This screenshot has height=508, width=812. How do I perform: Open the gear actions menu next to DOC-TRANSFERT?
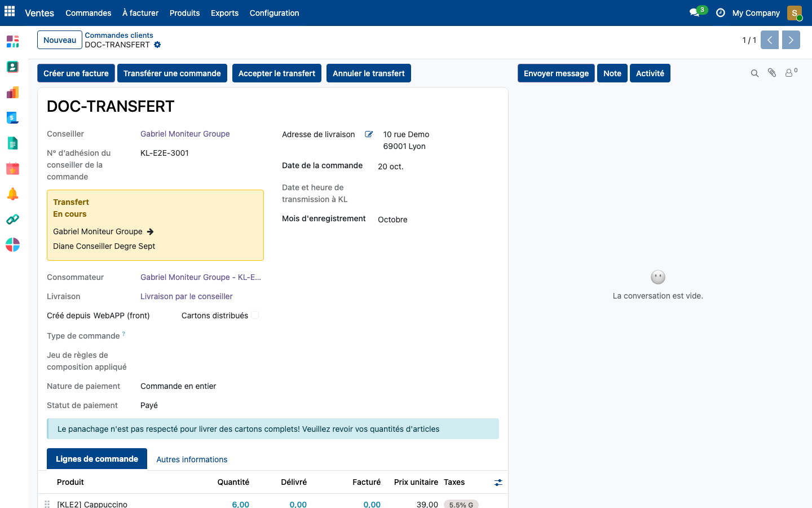pyautogui.click(x=157, y=45)
